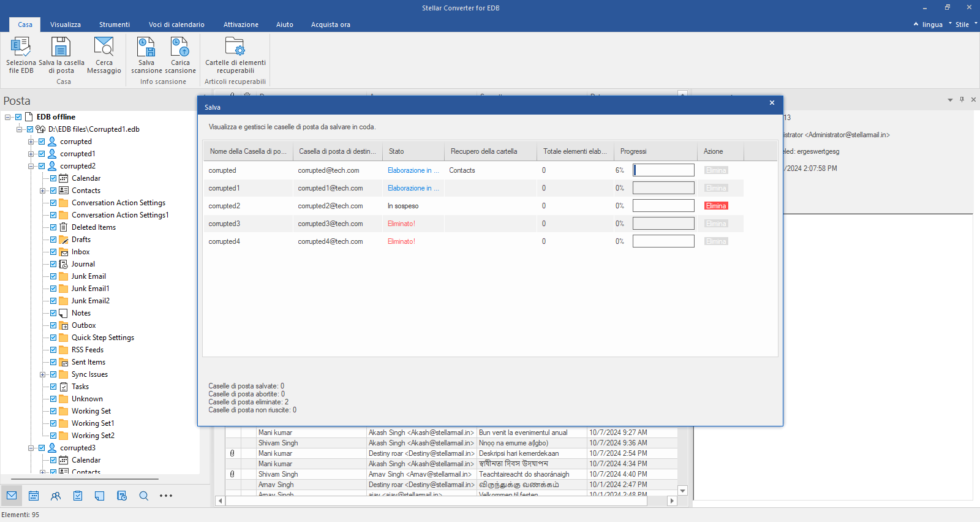Click scroll right arrow of message list
980x522 pixels.
672,501
